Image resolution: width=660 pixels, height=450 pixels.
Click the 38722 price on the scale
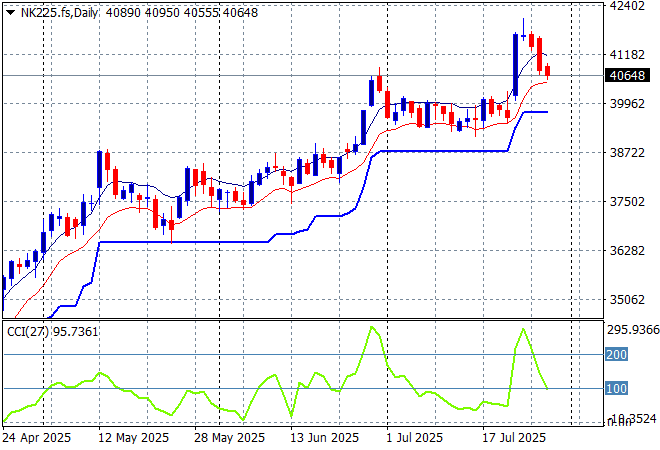(630, 153)
